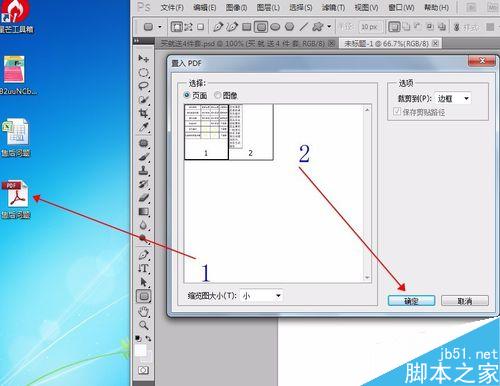The image size is (500, 386).
Task: Choose the Line shape in options bar
Action: [303, 27]
